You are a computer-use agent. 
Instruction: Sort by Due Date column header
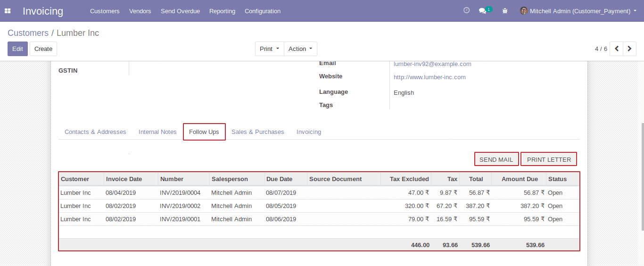285,179
